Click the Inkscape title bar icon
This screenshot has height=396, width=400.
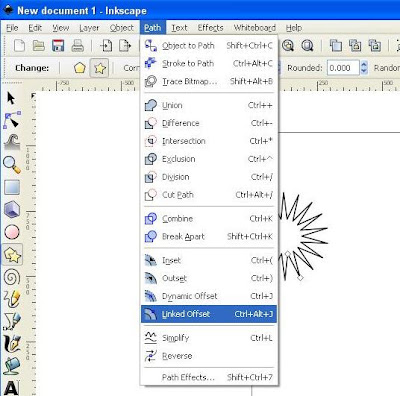(x=8, y=10)
